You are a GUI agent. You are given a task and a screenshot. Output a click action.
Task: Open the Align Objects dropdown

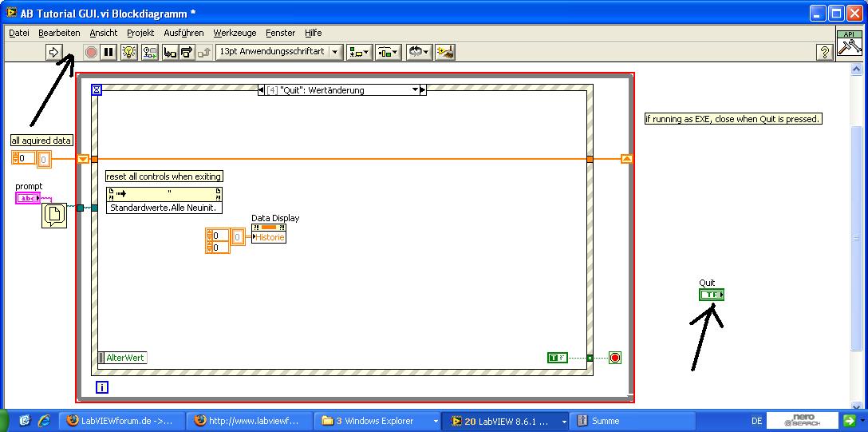pyautogui.click(x=359, y=52)
